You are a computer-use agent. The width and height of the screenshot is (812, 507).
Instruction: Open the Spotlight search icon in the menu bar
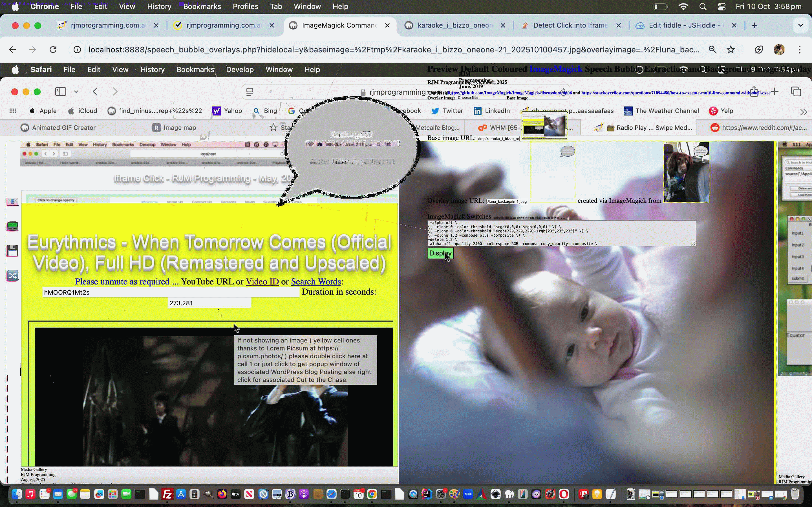703,6
